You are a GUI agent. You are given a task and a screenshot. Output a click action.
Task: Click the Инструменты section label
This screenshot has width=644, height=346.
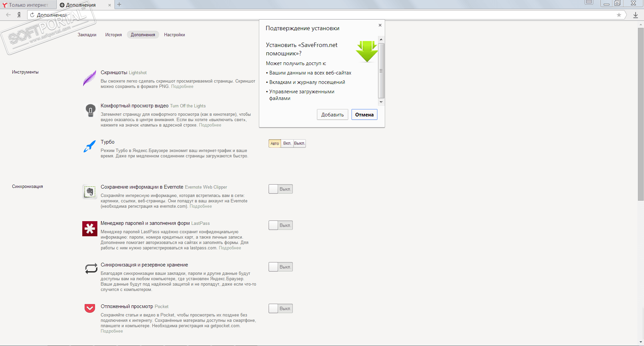(25, 72)
